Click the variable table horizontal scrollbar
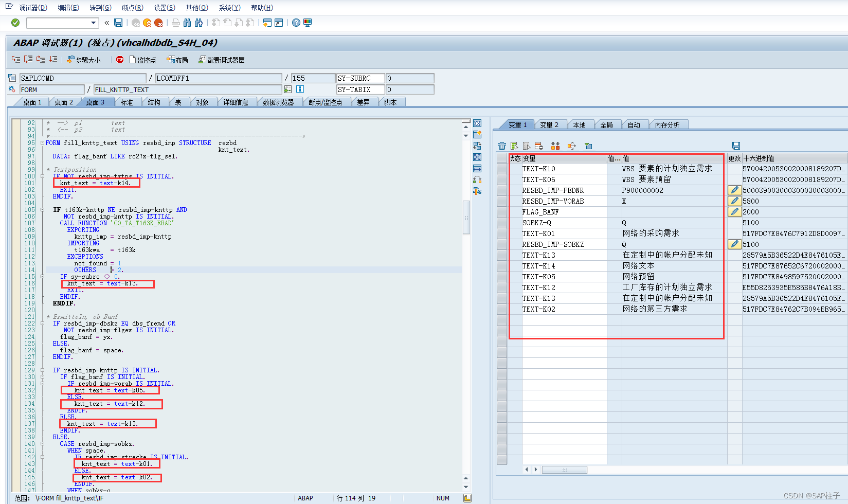Viewport: 848px width, 504px height. 565,470
